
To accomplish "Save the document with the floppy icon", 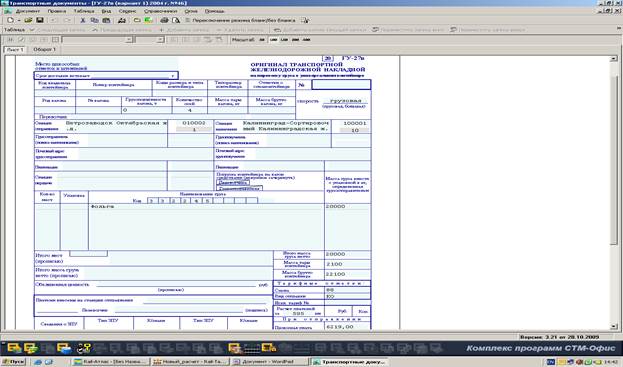I will [x=40, y=20].
